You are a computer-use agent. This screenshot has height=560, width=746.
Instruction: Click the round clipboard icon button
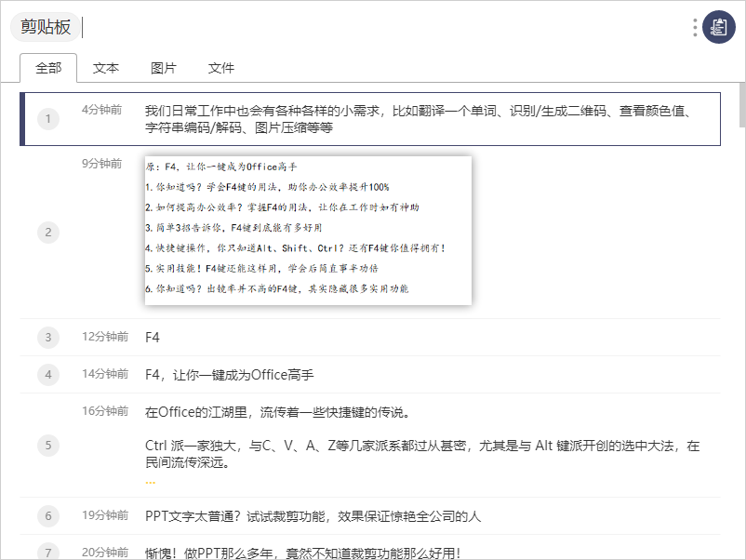(x=719, y=27)
